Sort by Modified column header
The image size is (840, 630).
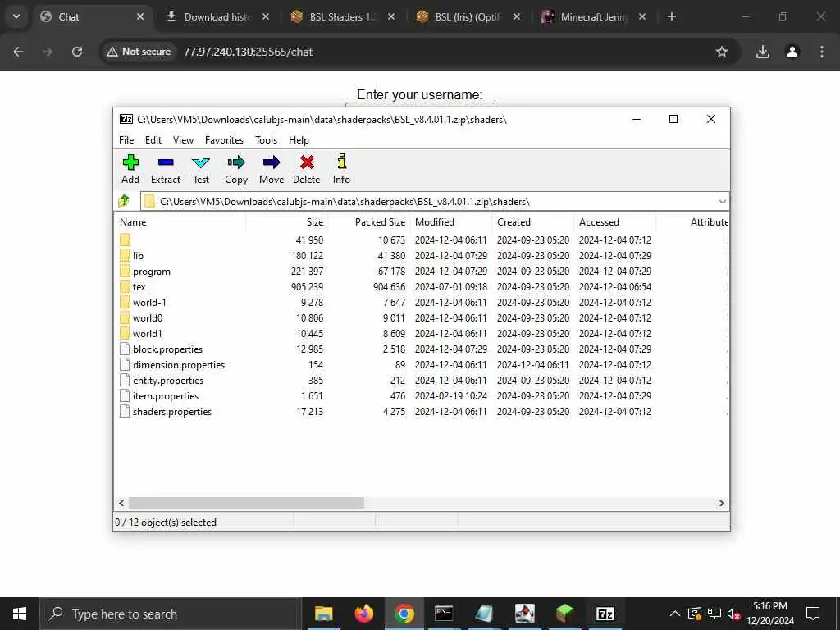[x=451, y=221]
